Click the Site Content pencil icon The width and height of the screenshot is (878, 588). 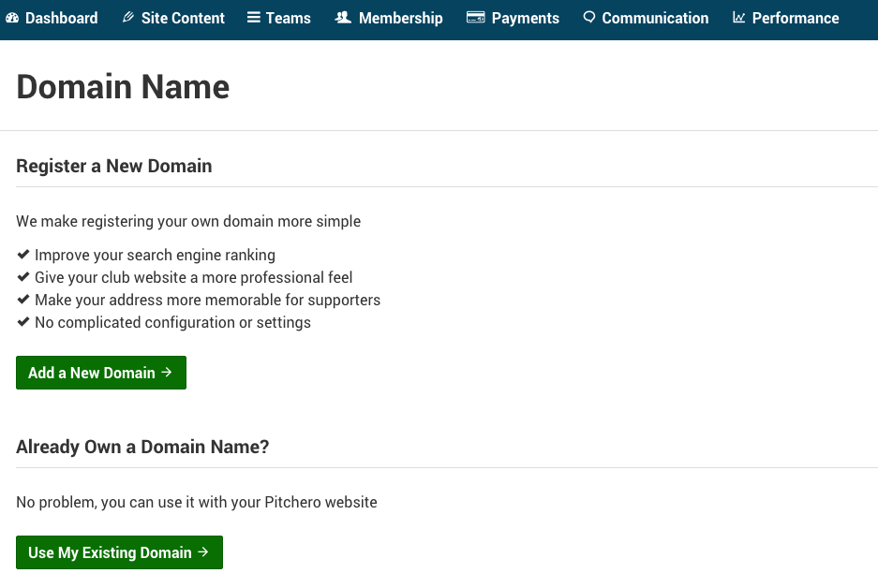tap(128, 18)
